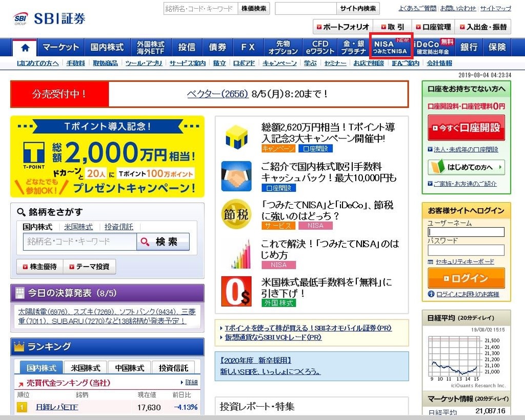Click the ツール・アプリ link
Screen dimensions: 525x420
click(144, 63)
